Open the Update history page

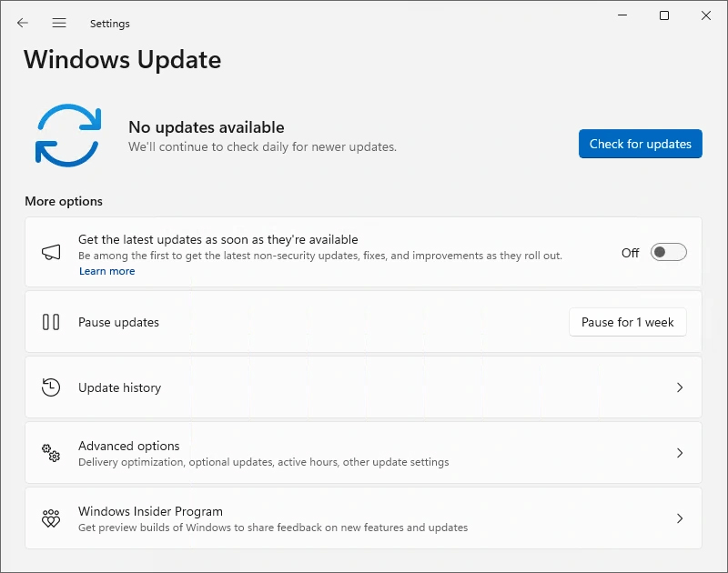point(364,387)
